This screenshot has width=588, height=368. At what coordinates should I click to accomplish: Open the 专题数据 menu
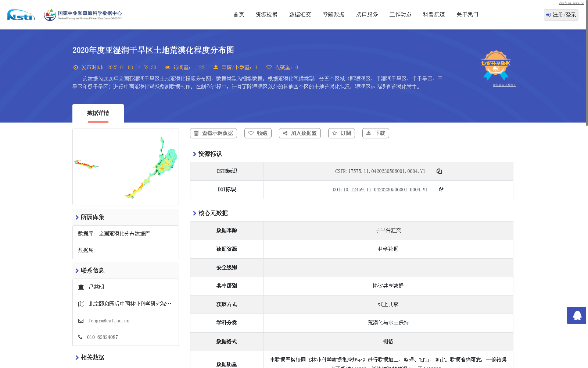click(x=334, y=15)
